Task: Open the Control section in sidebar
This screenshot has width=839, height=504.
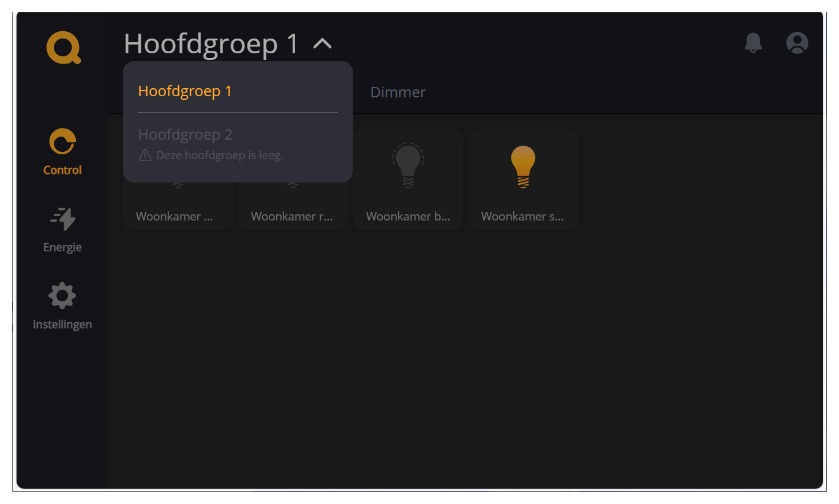Action: 62,152
